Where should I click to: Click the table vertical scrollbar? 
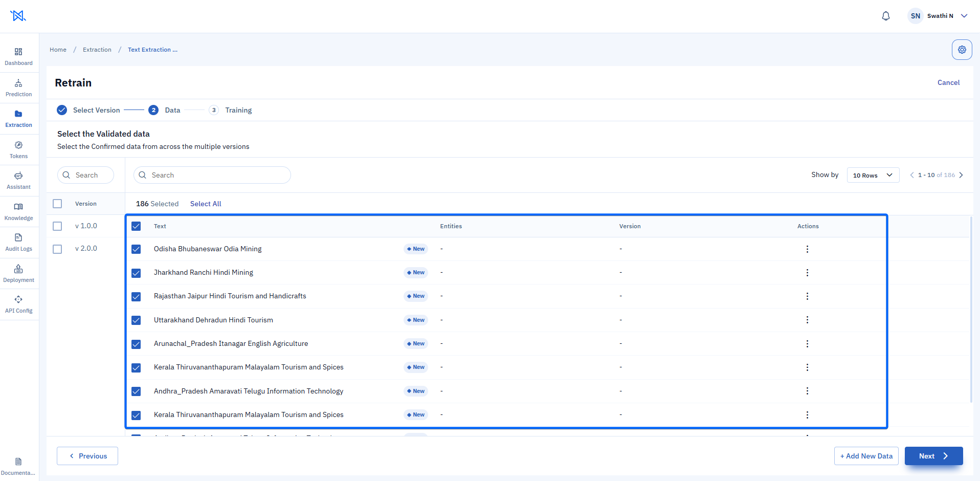click(x=971, y=310)
